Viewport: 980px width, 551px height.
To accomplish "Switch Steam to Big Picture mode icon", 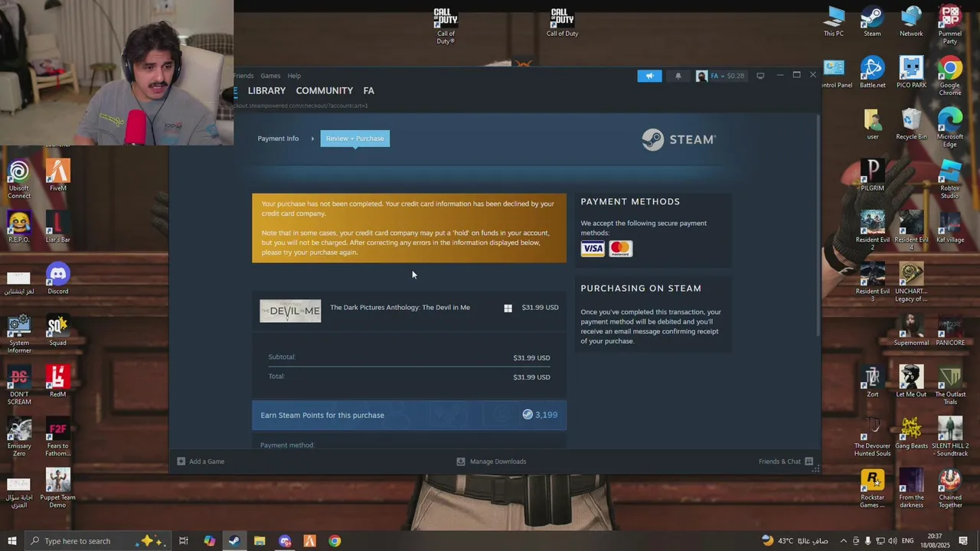I will point(760,76).
